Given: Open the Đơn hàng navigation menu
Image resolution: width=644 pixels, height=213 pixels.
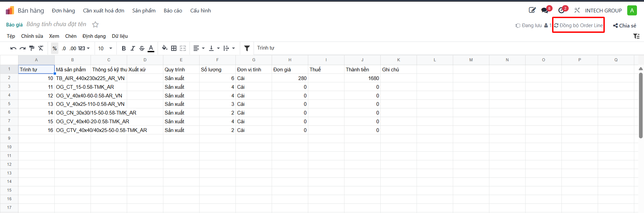Looking at the screenshot, I should [63, 11].
